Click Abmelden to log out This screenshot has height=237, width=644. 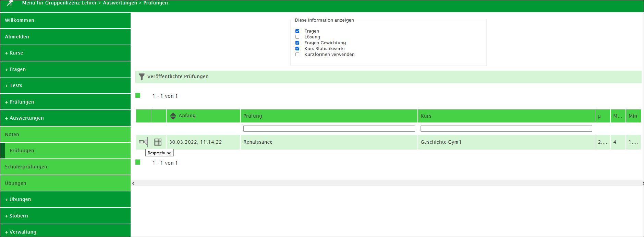(x=65, y=37)
